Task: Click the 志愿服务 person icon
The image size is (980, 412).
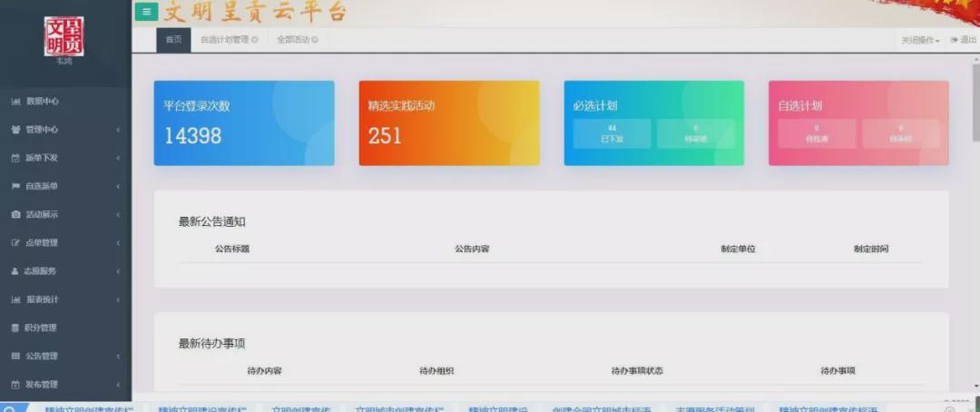Action: click(x=15, y=271)
